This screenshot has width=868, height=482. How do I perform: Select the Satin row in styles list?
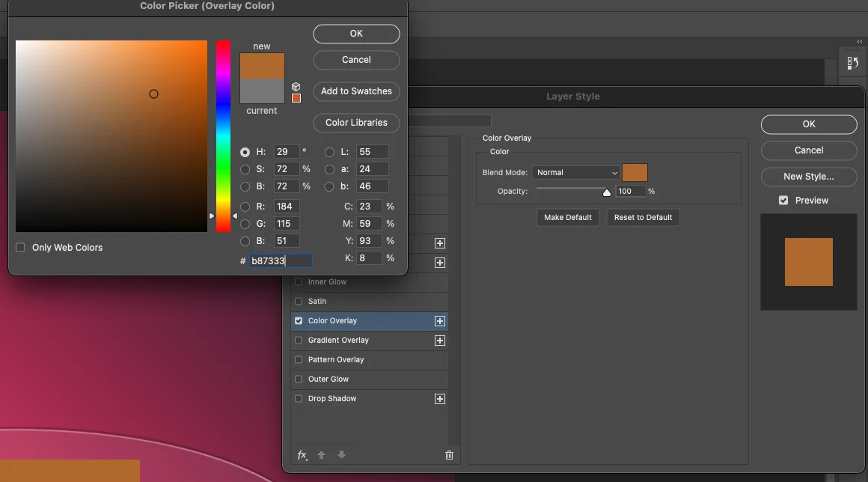coord(369,301)
